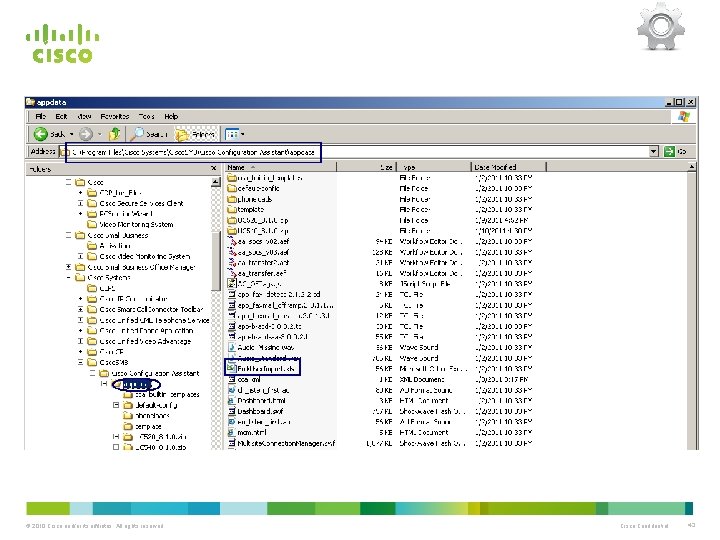Viewport: 720px width, 540px height.
Task: Go back with the Back arrow icon
Action: pos(40,134)
